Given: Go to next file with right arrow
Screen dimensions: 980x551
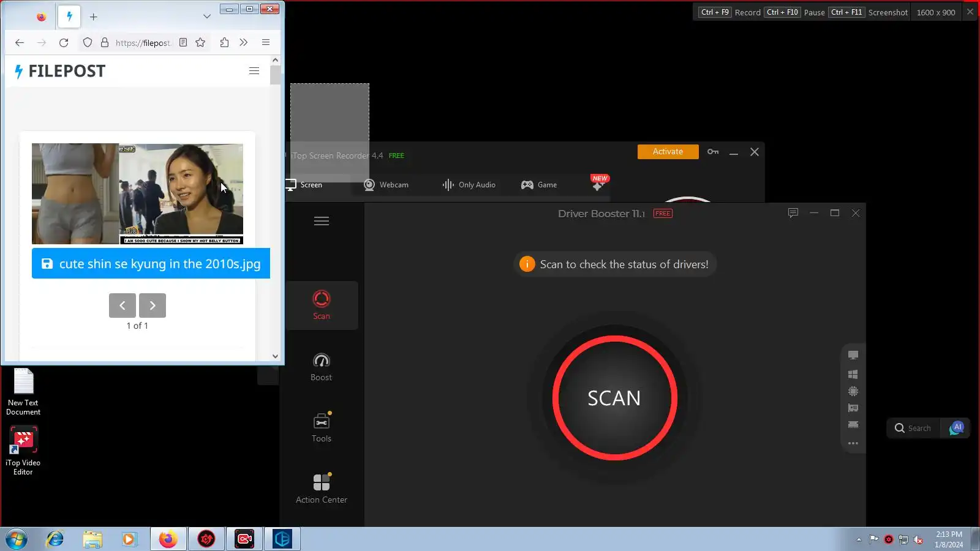Looking at the screenshot, I should [153, 305].
